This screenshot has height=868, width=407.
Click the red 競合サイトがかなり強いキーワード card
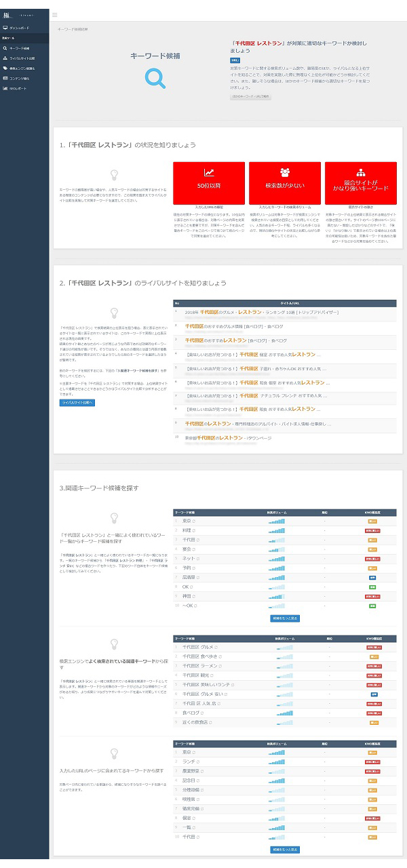[x=360, y=181]
